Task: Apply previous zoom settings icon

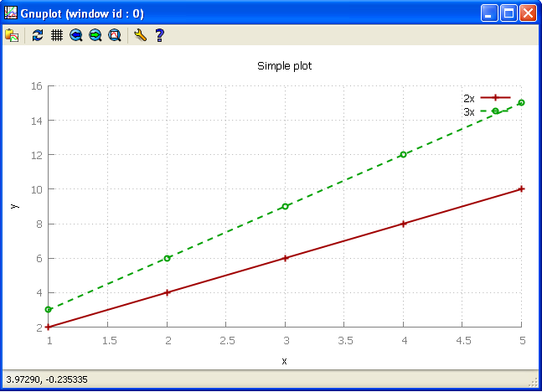Action: pos(76,35)
